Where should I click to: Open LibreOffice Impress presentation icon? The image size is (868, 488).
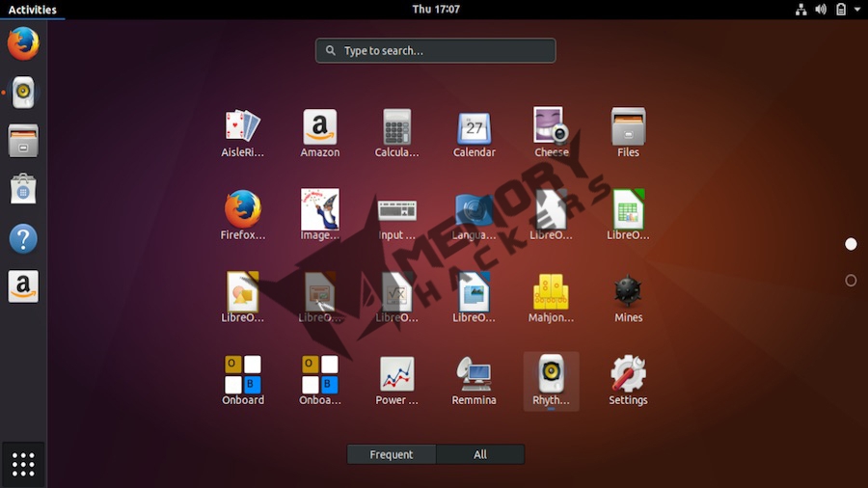click(320, 298)
